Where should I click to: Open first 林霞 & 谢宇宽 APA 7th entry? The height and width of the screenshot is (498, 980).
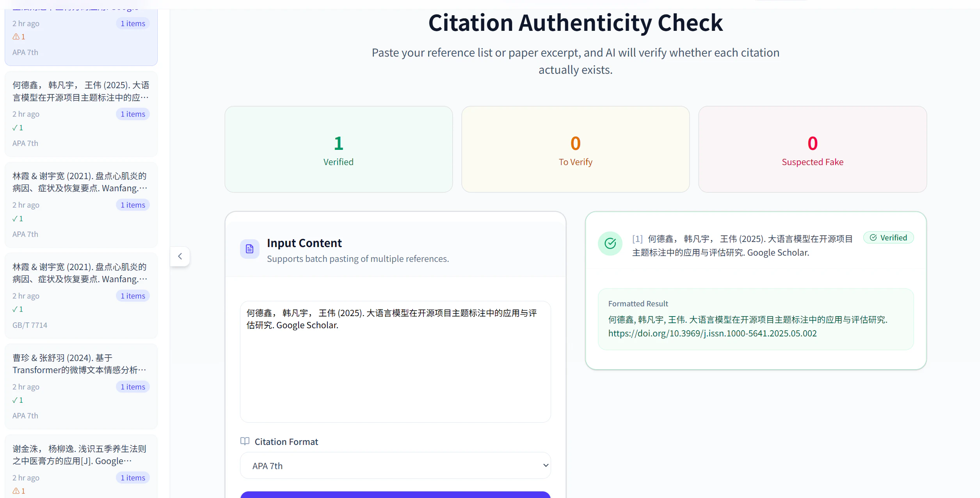pyautogui.click(x=80, y=182)
